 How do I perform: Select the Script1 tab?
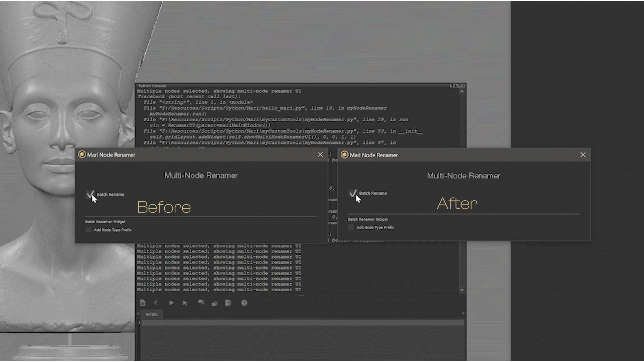[152, 314]
